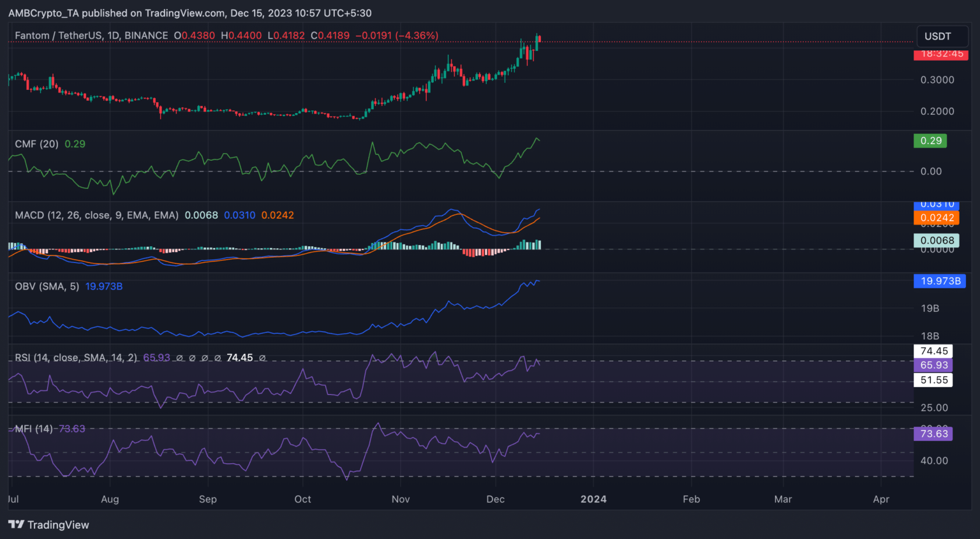
Task: Select the OBV (SMA, 5) indicator label
Action: [47, 286]
